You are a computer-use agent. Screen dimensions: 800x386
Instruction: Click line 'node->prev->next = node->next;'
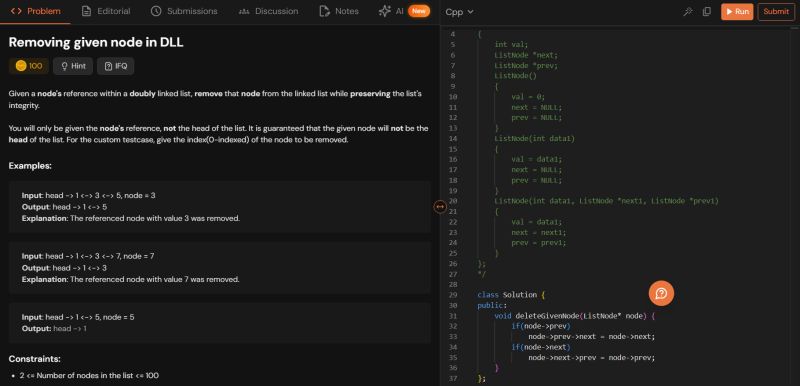(591, 337)
